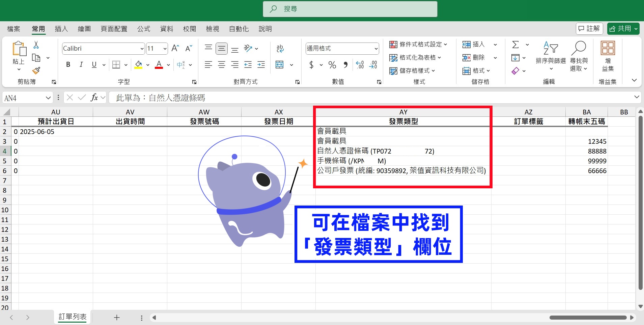Click the 插入 cells button
644x325 pixels.
[474, 44]
